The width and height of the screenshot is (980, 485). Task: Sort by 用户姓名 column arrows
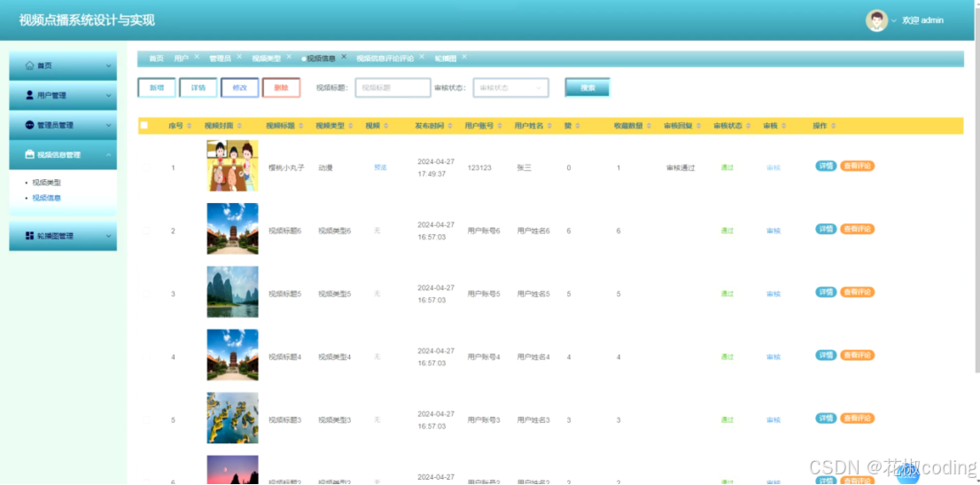(550, 126)
